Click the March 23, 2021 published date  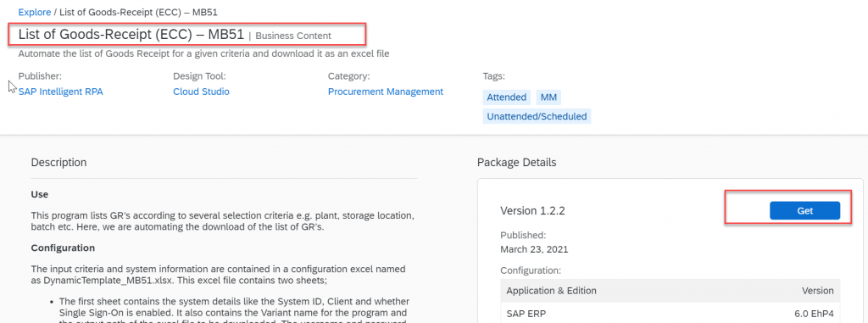pos(534,249)
